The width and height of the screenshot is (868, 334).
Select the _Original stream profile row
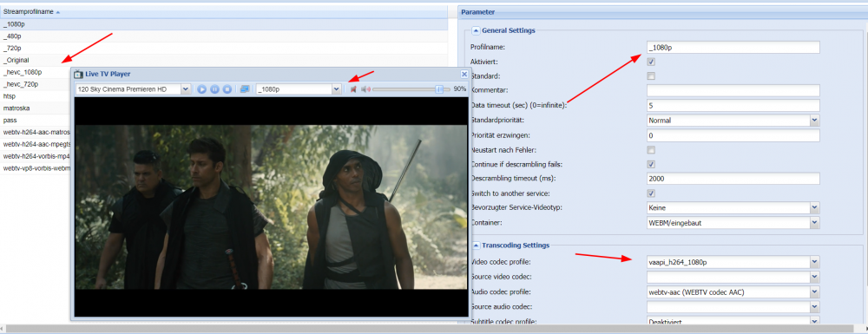coord(224,60)
